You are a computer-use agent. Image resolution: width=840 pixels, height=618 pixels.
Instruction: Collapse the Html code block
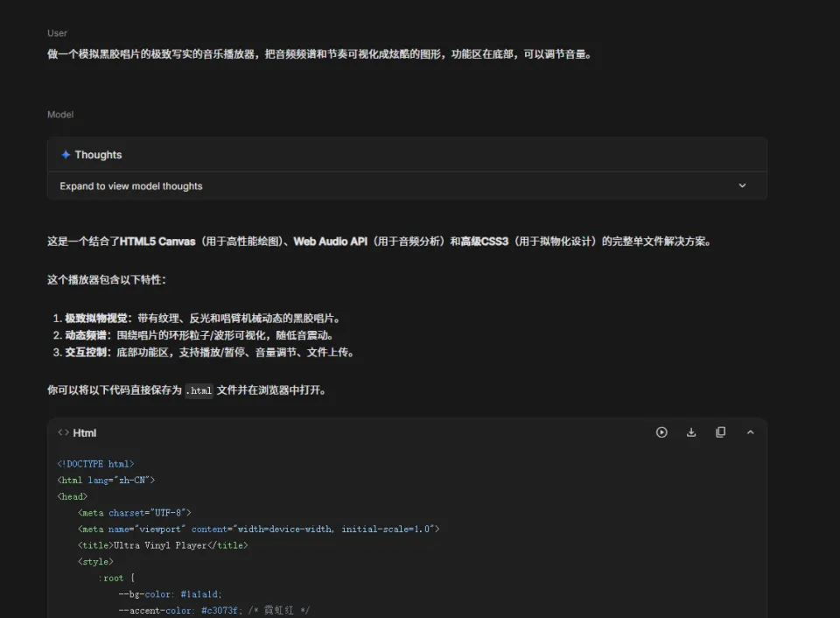pyautogui.click(x=750, y=432)
